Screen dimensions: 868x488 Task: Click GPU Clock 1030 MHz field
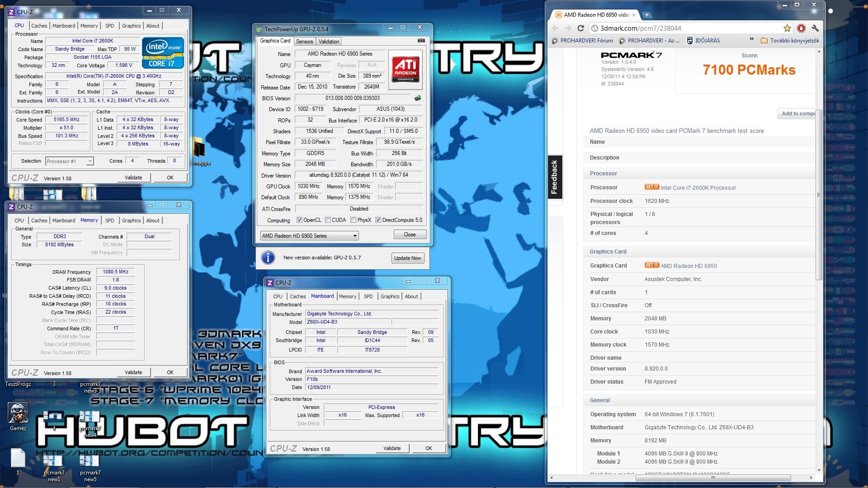pyautogui.click(x=308, y=186)
